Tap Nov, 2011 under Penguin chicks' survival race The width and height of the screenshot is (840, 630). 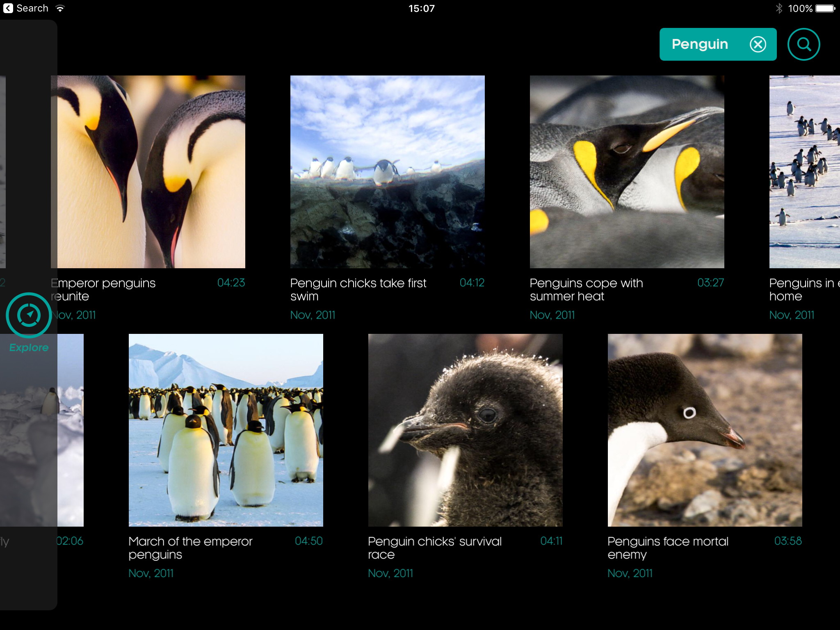pyautogui.click(x=391, y=573)
